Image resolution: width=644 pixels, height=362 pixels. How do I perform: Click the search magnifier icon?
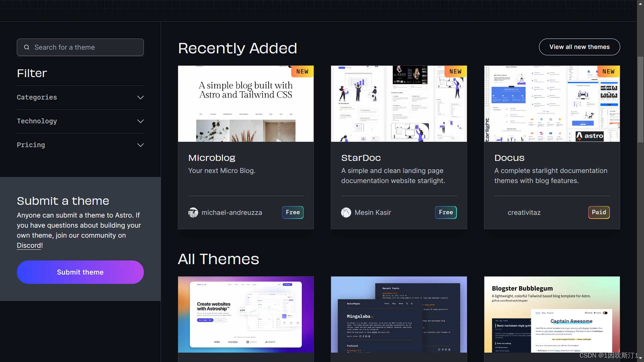(27, 47)
